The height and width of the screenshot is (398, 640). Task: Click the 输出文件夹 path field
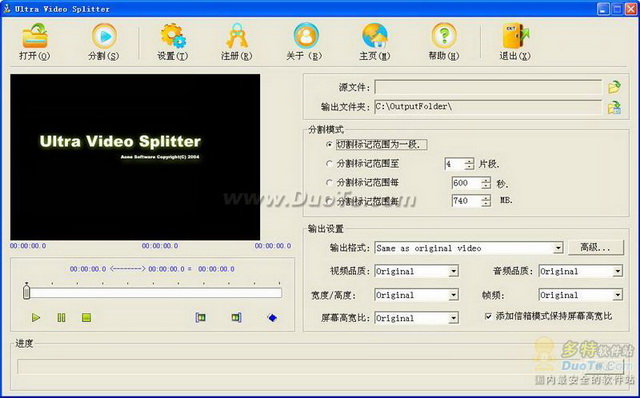point(488,107)
